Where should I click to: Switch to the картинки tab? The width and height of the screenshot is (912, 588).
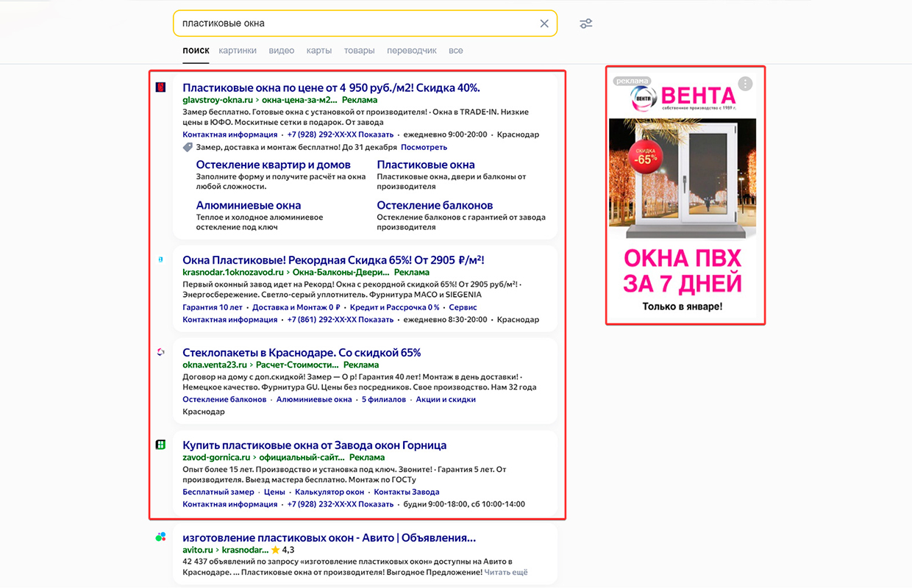238,51
